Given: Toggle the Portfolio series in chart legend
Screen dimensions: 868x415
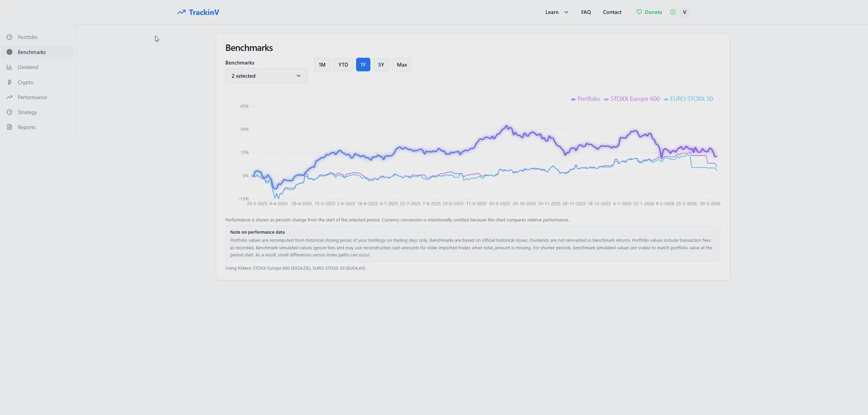Looking at the screenshot, I should coord(585,99).
